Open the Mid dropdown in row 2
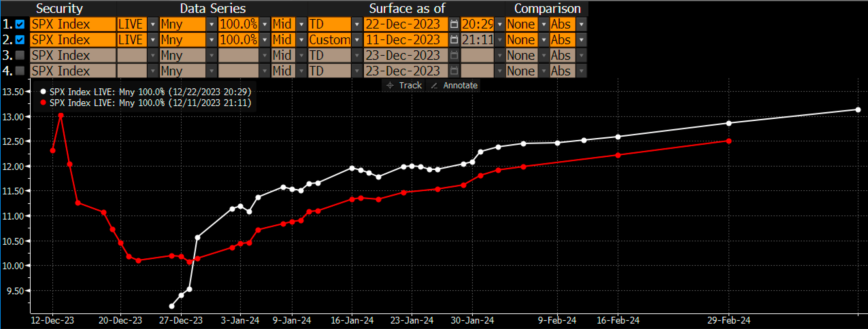This screenshot has width=868, height=329. (301, 40)
